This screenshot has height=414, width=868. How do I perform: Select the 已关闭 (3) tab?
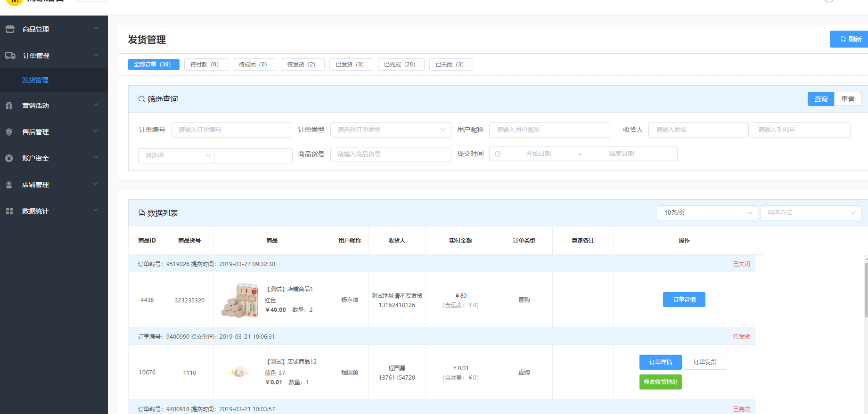point(451,65)
